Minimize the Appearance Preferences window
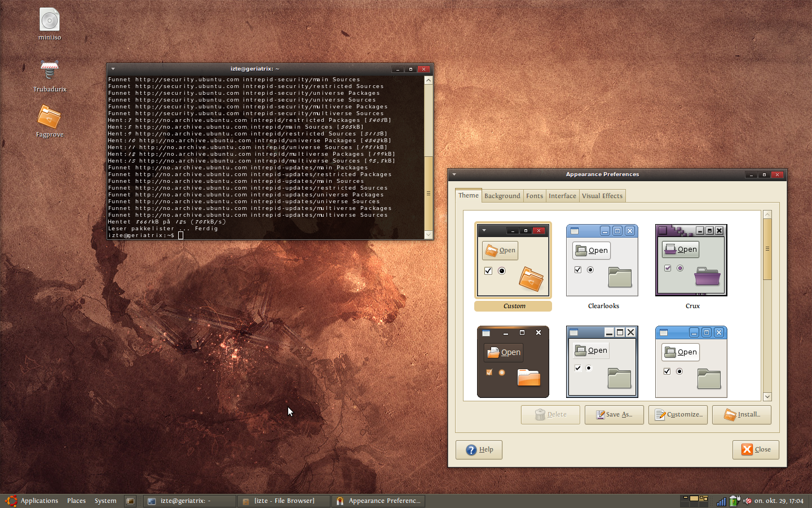812x508 pixels. 752,174
